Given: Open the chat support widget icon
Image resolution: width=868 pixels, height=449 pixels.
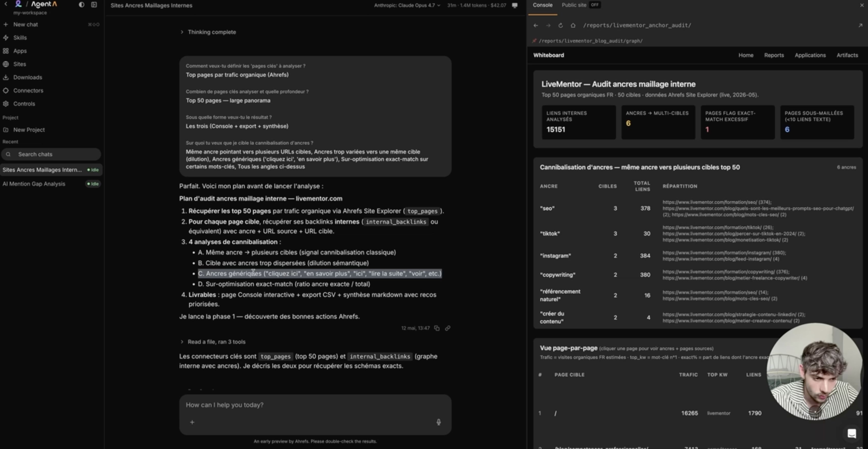Looking at the screenshot, I should coord(851,433).
